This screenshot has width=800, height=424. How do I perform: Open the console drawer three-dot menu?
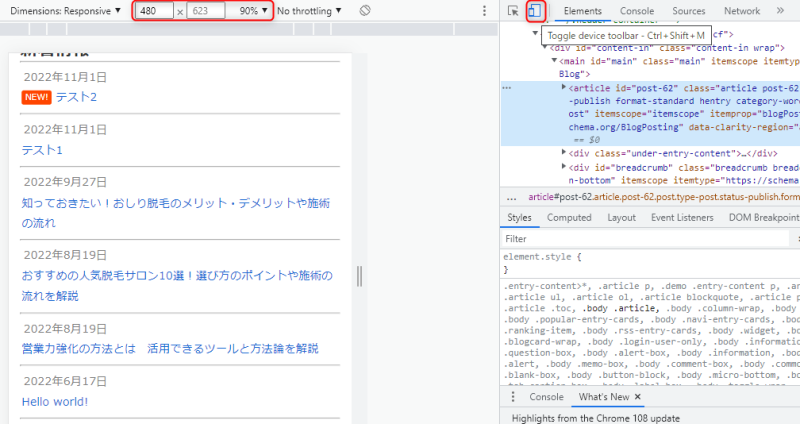[513, 396]
